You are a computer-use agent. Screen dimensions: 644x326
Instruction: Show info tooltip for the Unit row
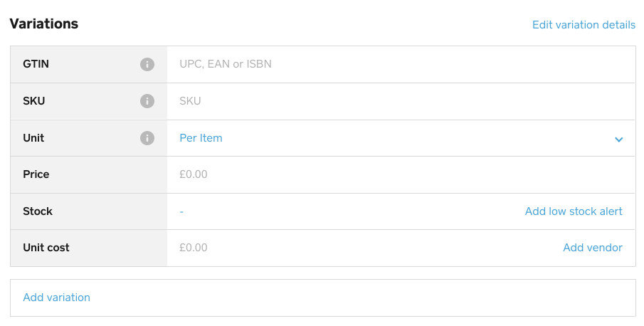[147, 138]
